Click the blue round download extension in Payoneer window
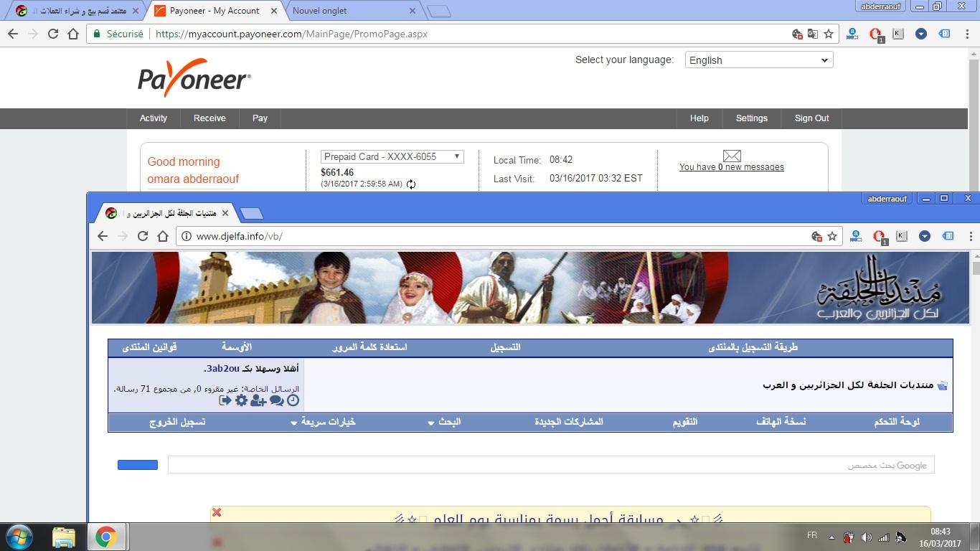Screen dimensions: 980x551 pos(921,34)
